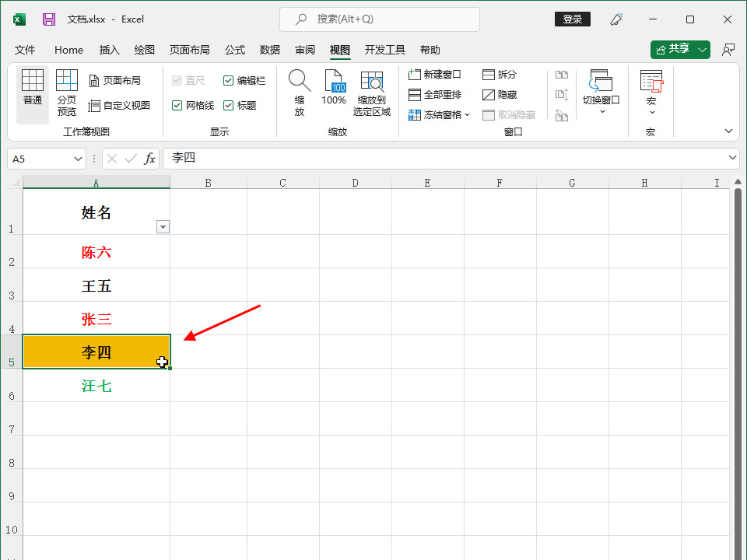
Task: Expand the Macros dropdown arrow
Action: [x=652, y=113]
